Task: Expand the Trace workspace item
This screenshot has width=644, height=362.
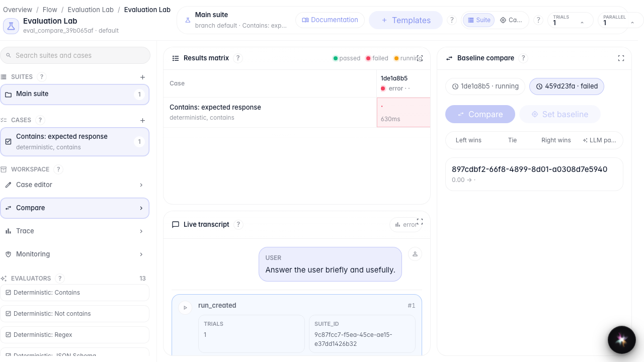Action: (141, 231)
